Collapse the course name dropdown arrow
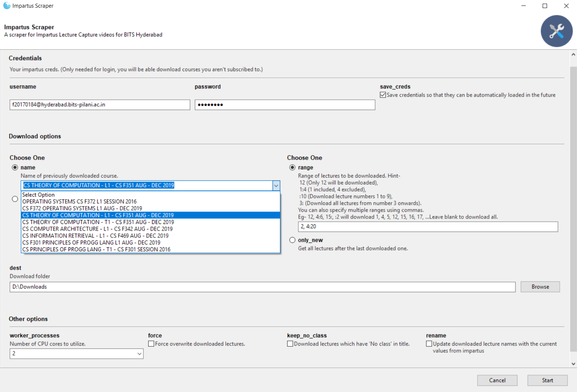Screen dimensions: 577x392 (x=276, y=186)
